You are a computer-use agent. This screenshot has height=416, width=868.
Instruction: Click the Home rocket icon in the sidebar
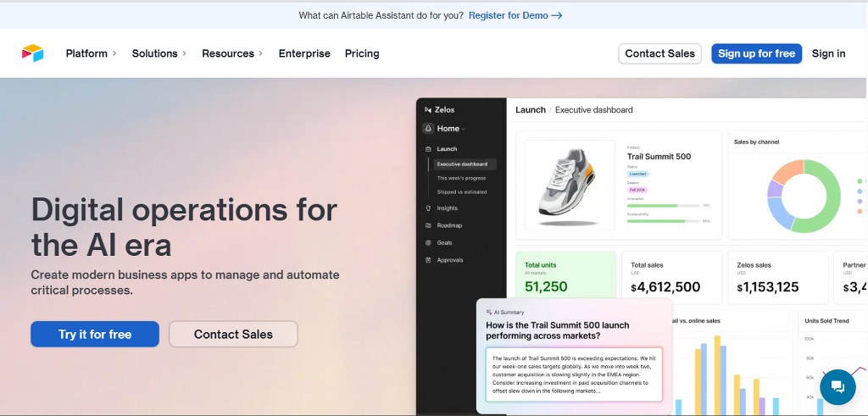pyautogui.click(x=428, y=128)
